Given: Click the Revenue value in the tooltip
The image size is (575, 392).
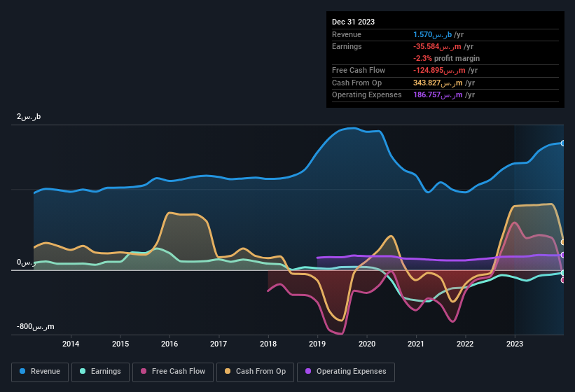Looking at the screenshot, I should [434, 34].
